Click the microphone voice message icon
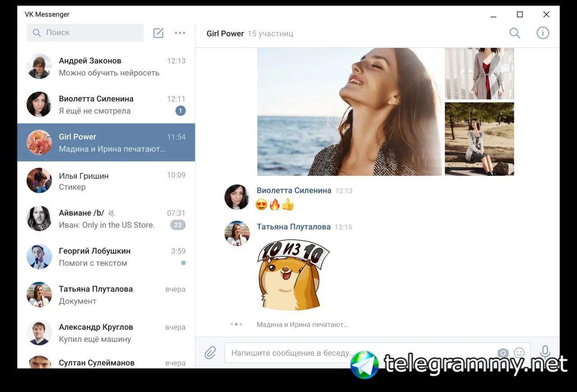The width and height of the screenshot is (577, 392). pyautogui.click(x=545, y=353)
